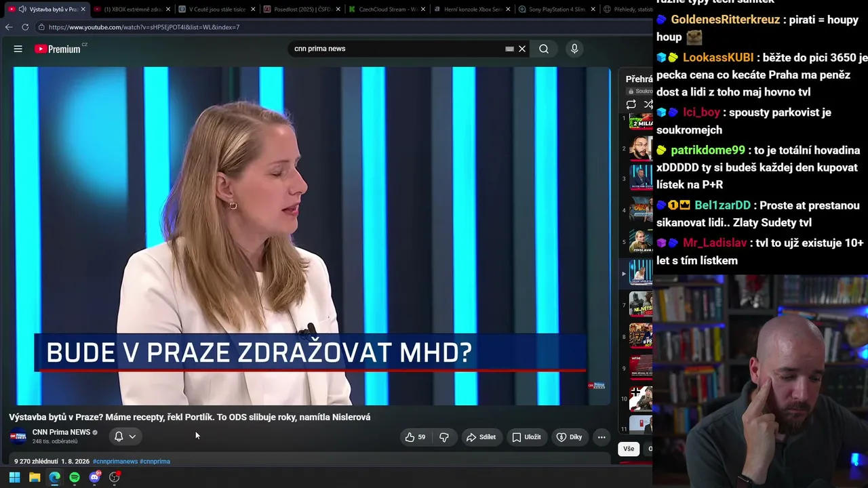Go back with the browser back arrow
The image size is (868, 488).
9,27
